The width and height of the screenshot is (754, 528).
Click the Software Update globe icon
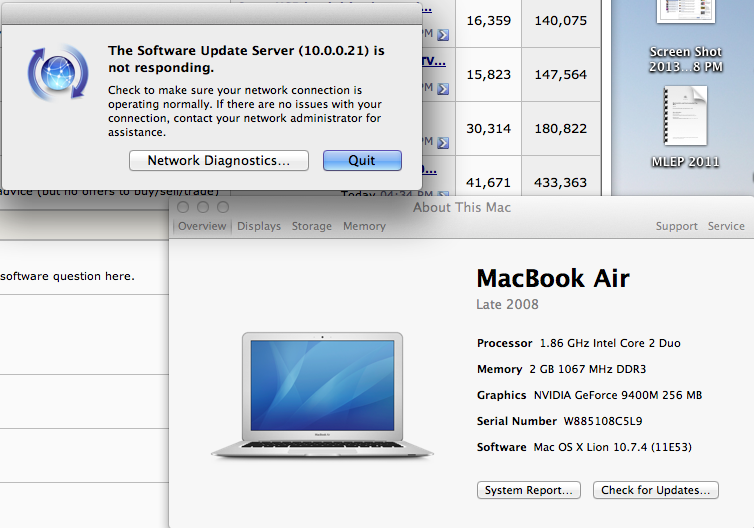58,73
